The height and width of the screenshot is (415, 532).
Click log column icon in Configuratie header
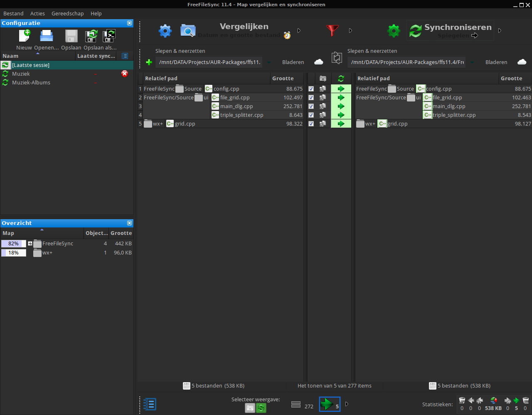125,56
